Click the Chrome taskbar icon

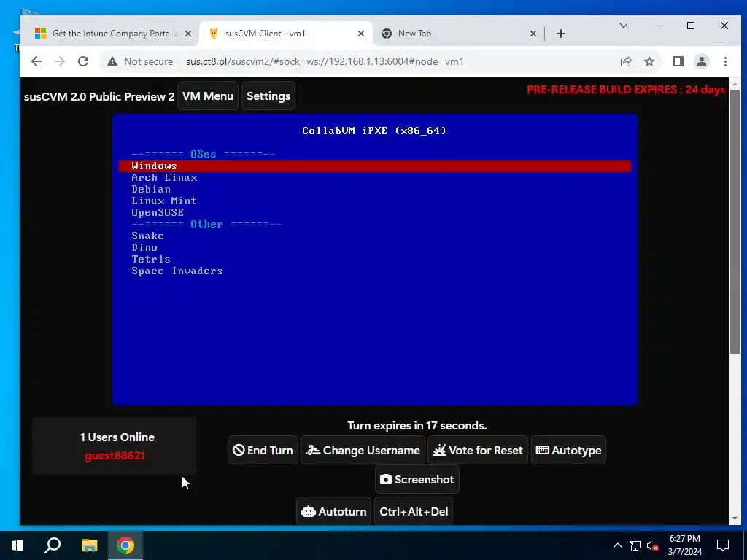[125, 545]
